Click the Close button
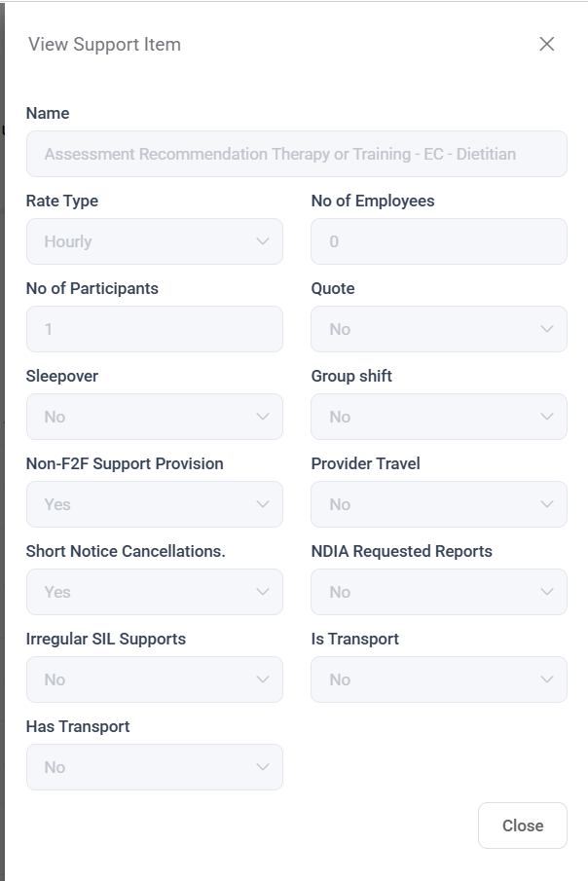The image size is (588, 881). tap(522, 826)
